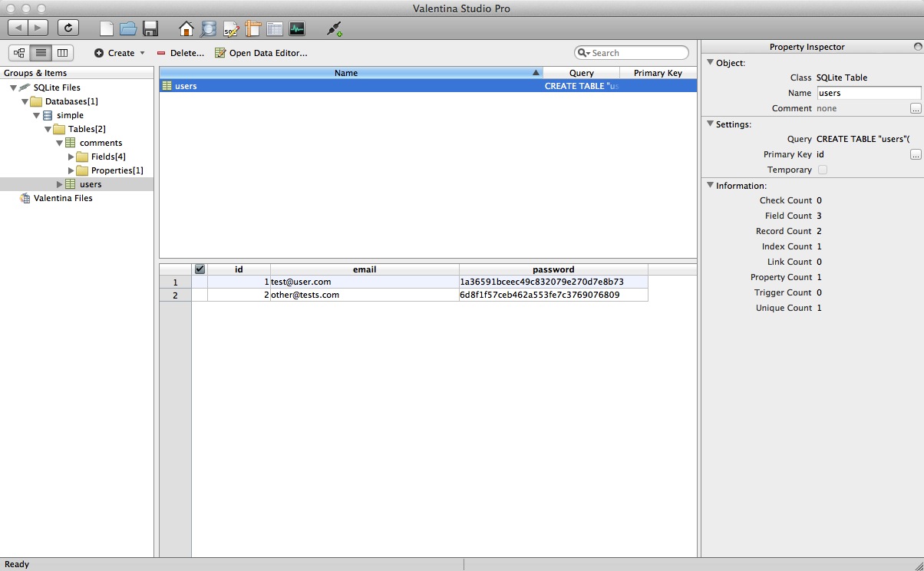Select the SQLite Files root item

57,87
